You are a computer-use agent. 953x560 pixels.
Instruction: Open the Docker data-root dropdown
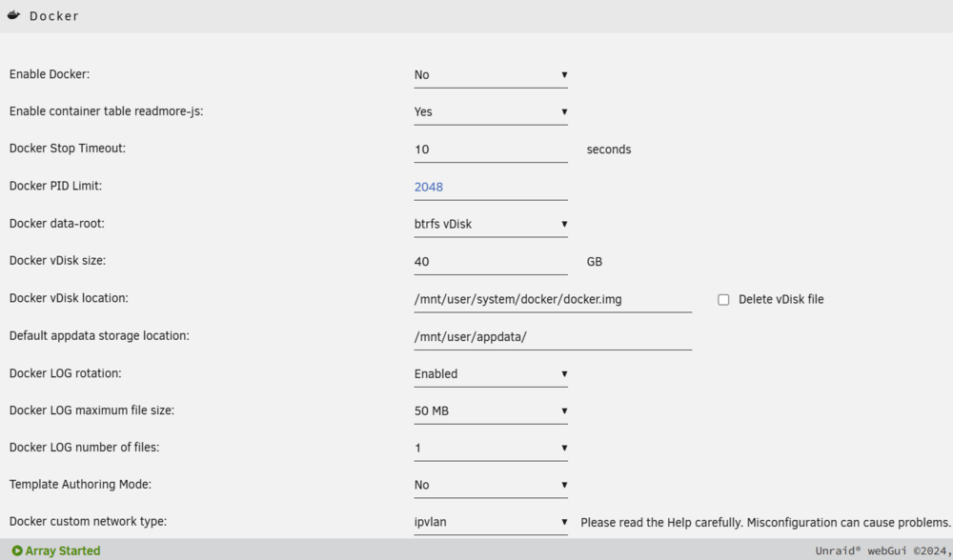[x=491, y=224]
